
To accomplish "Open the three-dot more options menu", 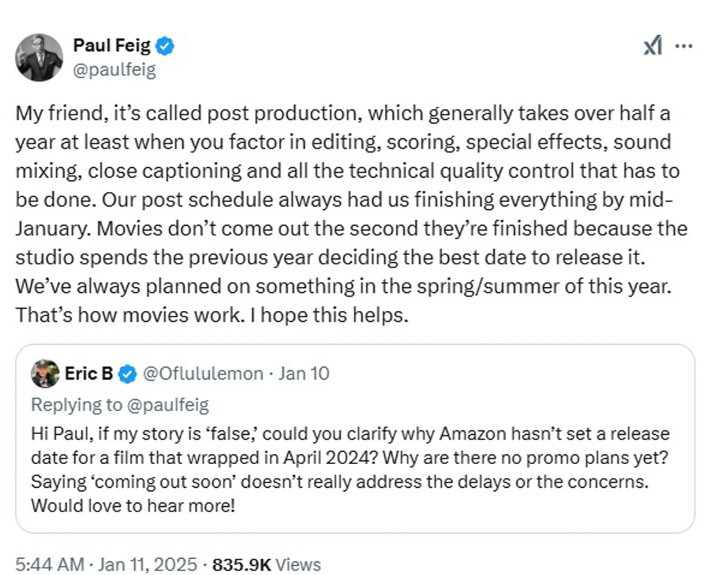I will pyautogui.click(x=684, y=47).
